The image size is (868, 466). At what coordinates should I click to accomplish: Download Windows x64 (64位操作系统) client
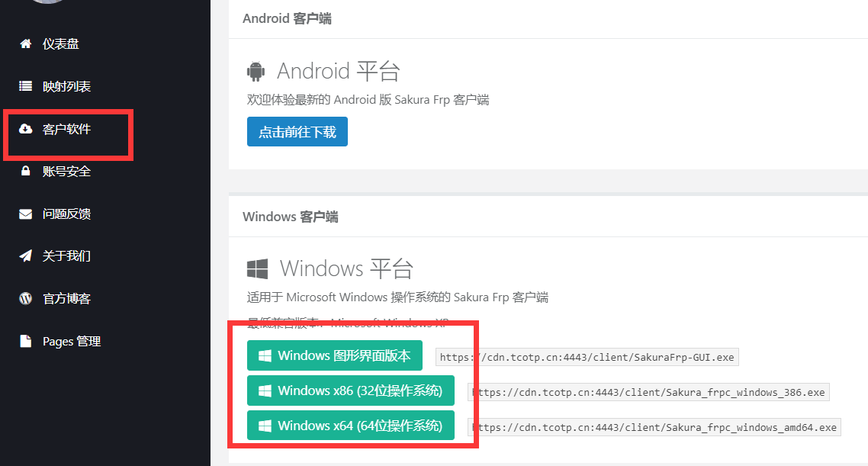(350, 426)
